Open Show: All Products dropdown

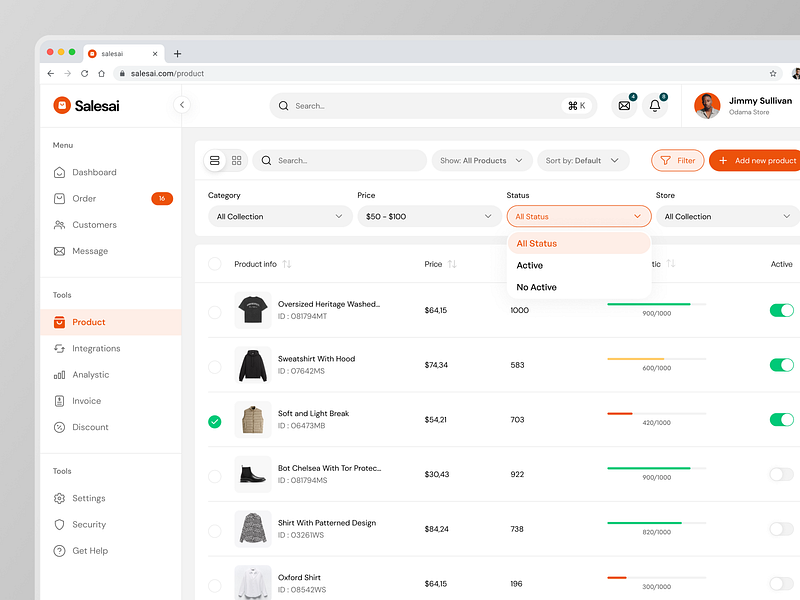click(x=482, y=161)
